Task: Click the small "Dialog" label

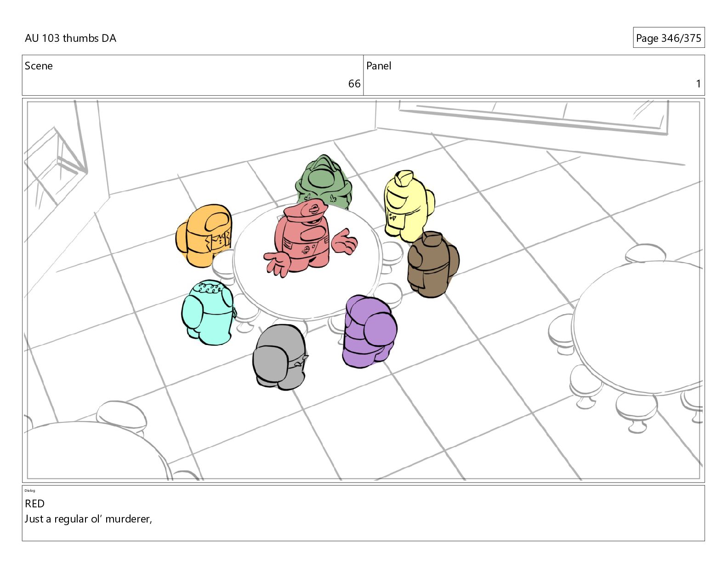Action: tap(30, 491)
